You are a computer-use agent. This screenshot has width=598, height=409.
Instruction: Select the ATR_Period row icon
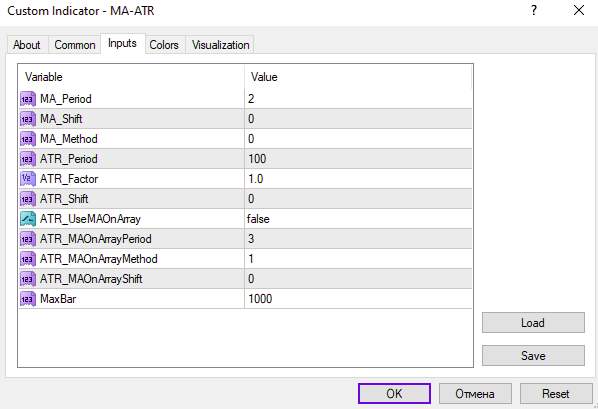28,159
